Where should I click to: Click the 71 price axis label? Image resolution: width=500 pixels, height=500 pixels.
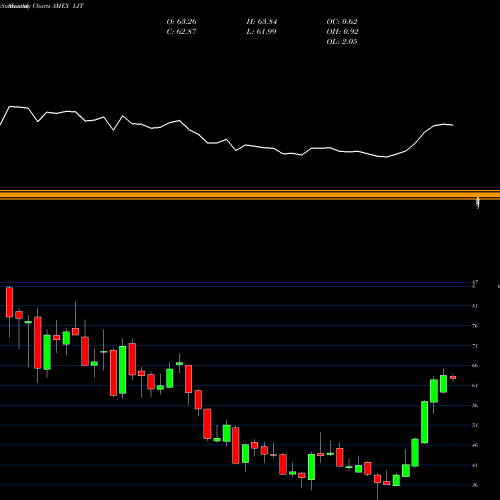pyautogui.click(x=475, y=346)
